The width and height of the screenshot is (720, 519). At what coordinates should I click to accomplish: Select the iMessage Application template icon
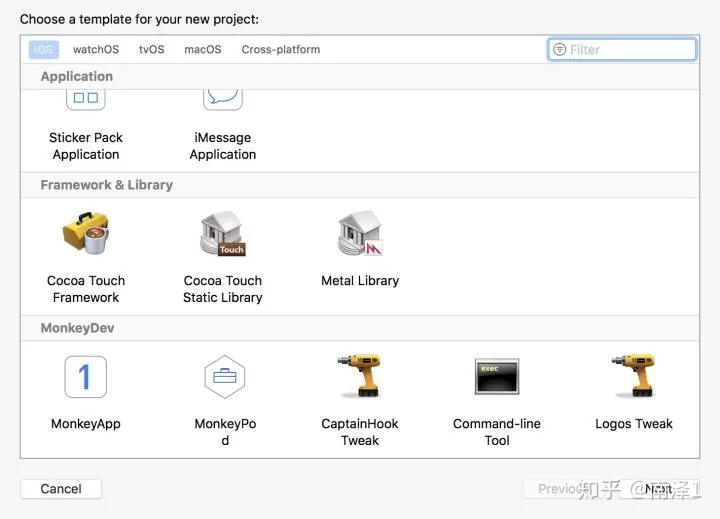point(223,100)
